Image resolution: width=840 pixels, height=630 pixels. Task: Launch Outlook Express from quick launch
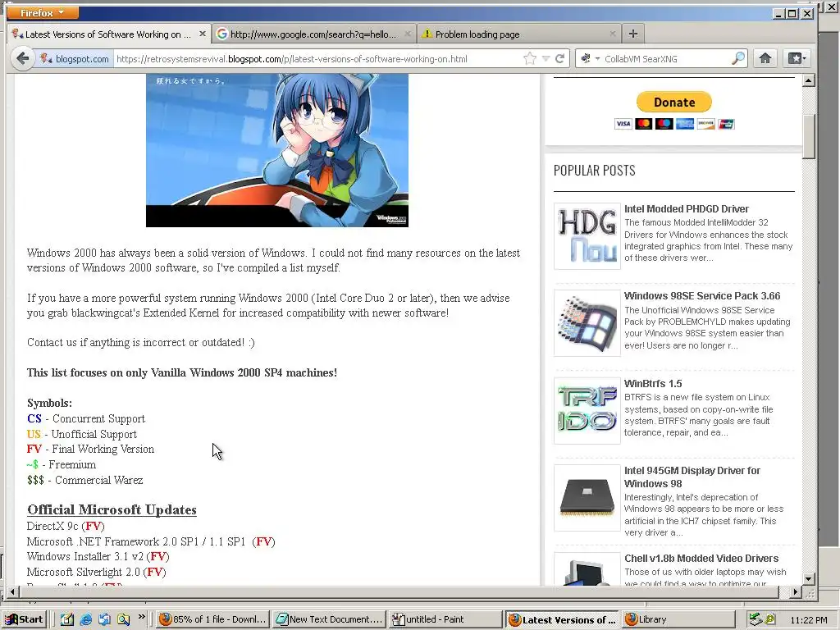click(x=104, y=619)
